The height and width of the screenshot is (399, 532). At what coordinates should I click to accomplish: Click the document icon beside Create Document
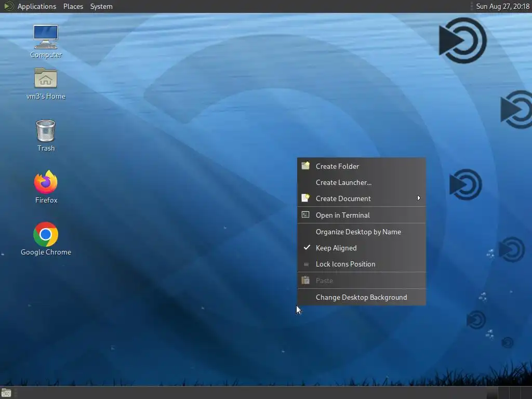coord(305,198)
